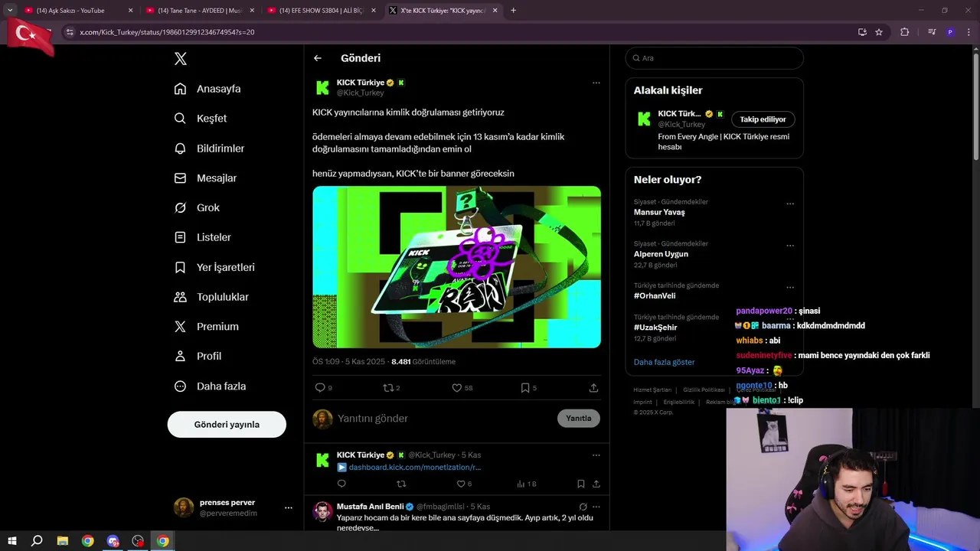
Task: Open Windows taskbar search
Action: 37,541
